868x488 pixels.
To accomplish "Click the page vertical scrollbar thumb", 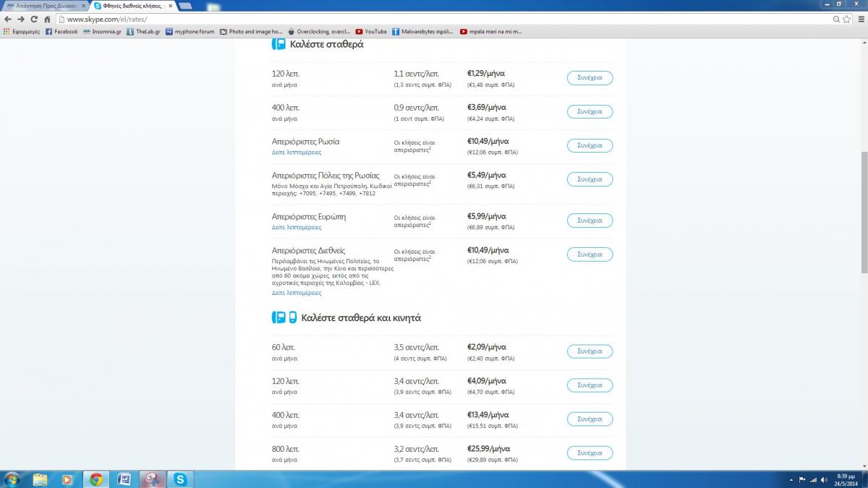I will pyautogui.click(x=864, y=213).
